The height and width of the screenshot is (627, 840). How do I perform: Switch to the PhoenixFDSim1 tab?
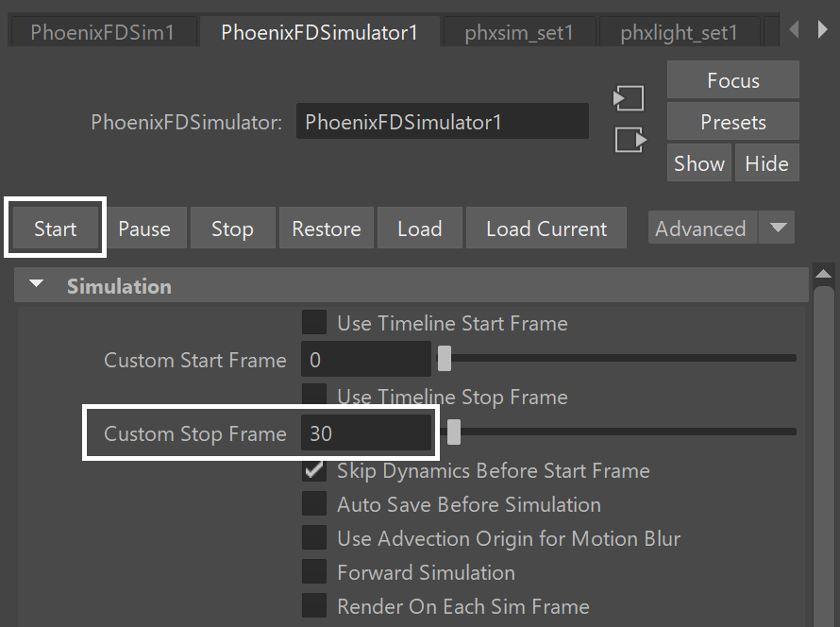click(x=102, y=32)
